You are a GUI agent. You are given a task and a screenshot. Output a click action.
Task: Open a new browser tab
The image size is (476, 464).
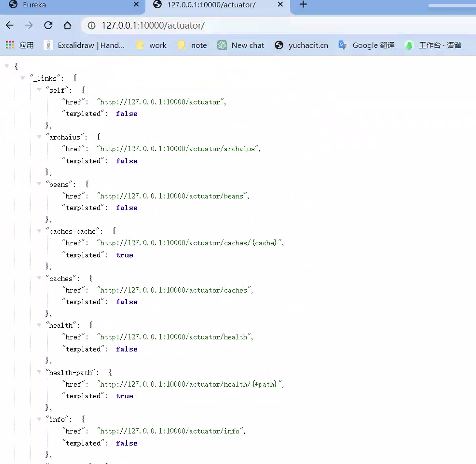pos(303,5)
